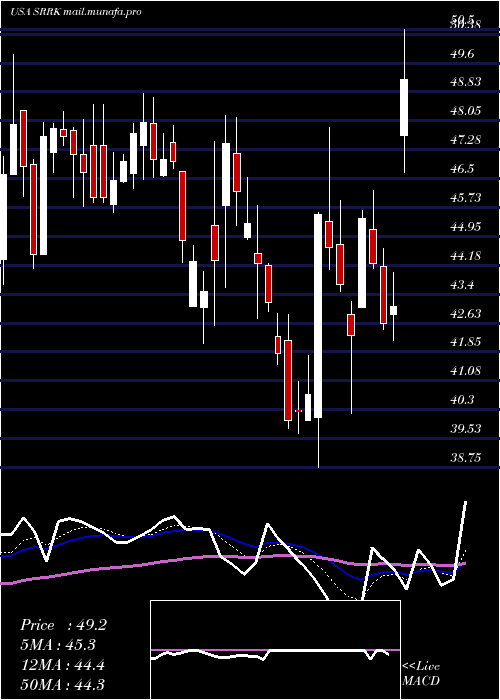Click the 46.5 price axis label

(462, 169)
